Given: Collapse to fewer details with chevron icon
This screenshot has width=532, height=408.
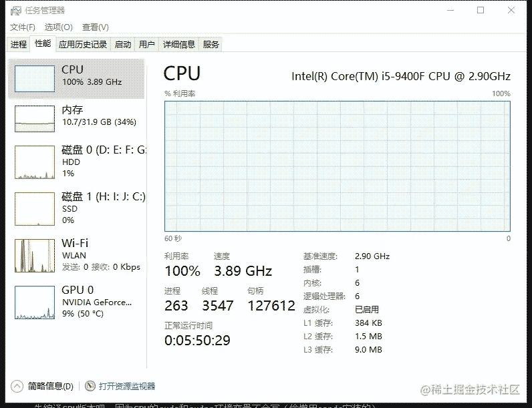Looking at the screenshot, I should (17, 386).
